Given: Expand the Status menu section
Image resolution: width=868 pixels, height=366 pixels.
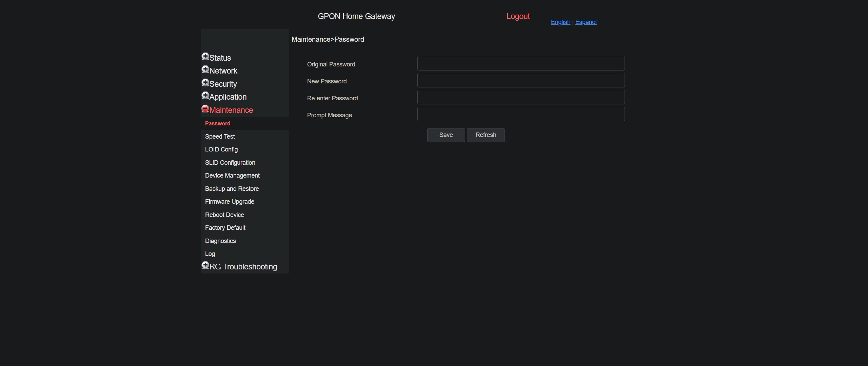Looking at the screenshot, I should click(x=220, y=58).
